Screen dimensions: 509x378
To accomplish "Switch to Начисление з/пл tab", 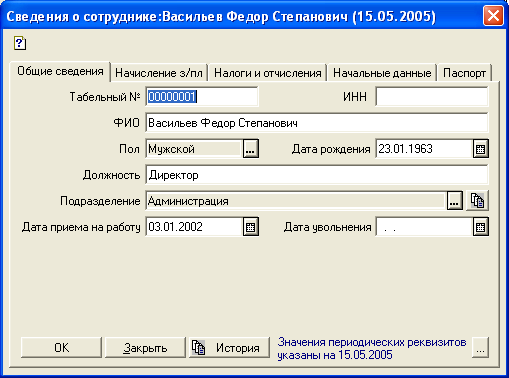I will 159,73.
